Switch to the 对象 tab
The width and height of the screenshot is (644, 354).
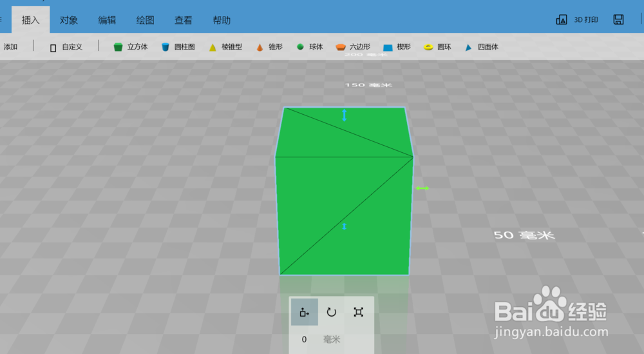[69, 20]
